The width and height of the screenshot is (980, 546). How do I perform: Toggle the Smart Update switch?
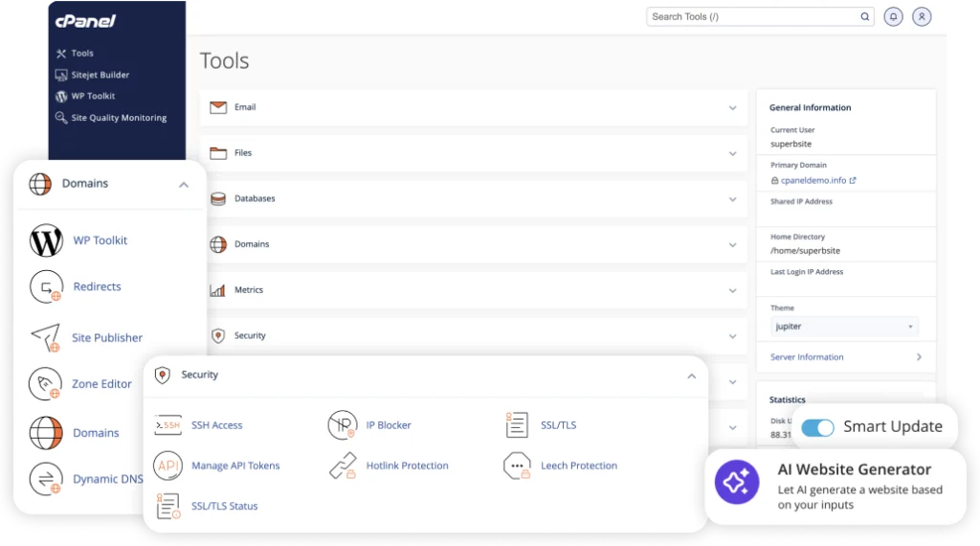click(x=818, y=427)
